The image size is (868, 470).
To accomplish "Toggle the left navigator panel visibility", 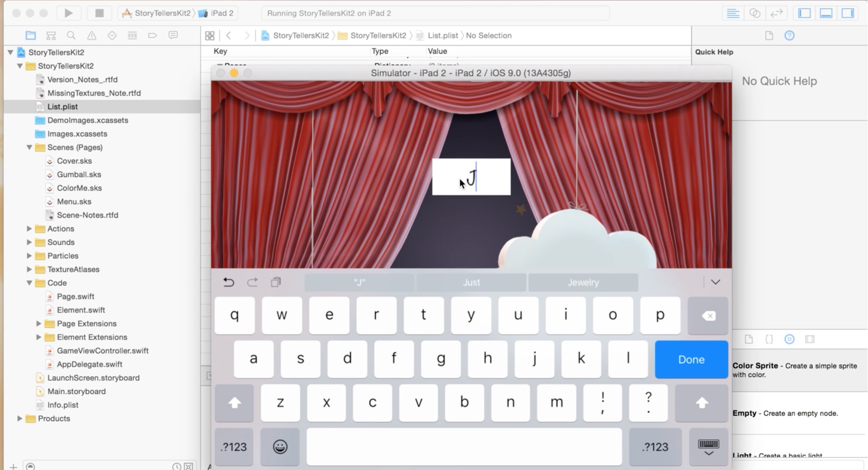I will pyautogui.click(x=804, y=13).
